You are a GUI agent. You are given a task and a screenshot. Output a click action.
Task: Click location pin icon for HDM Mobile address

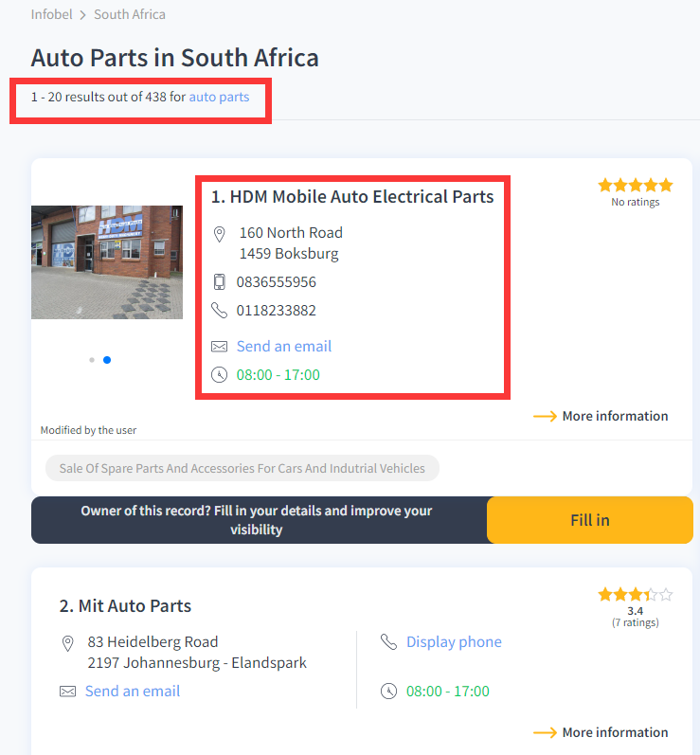pyautogui.click(x=220, y=234)
